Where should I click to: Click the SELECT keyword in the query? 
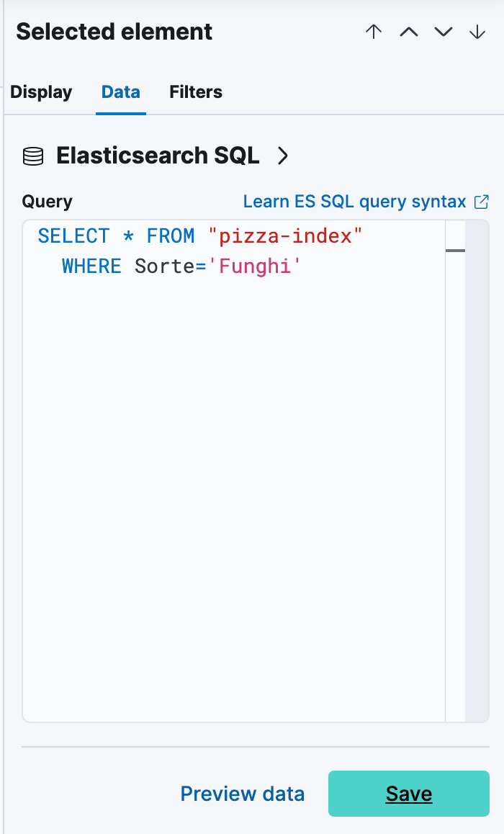(x=73, y=236)
